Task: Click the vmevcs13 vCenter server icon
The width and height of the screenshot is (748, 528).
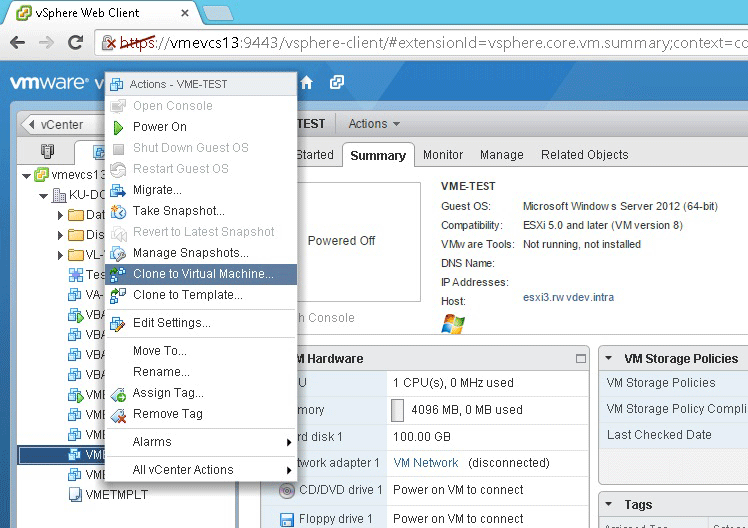Action: [42, 175]
